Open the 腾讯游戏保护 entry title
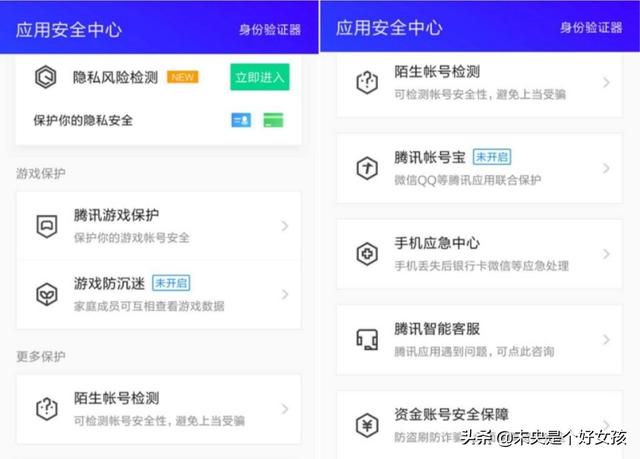The height and width of the screenshot is (459, 640). point(116,215)
